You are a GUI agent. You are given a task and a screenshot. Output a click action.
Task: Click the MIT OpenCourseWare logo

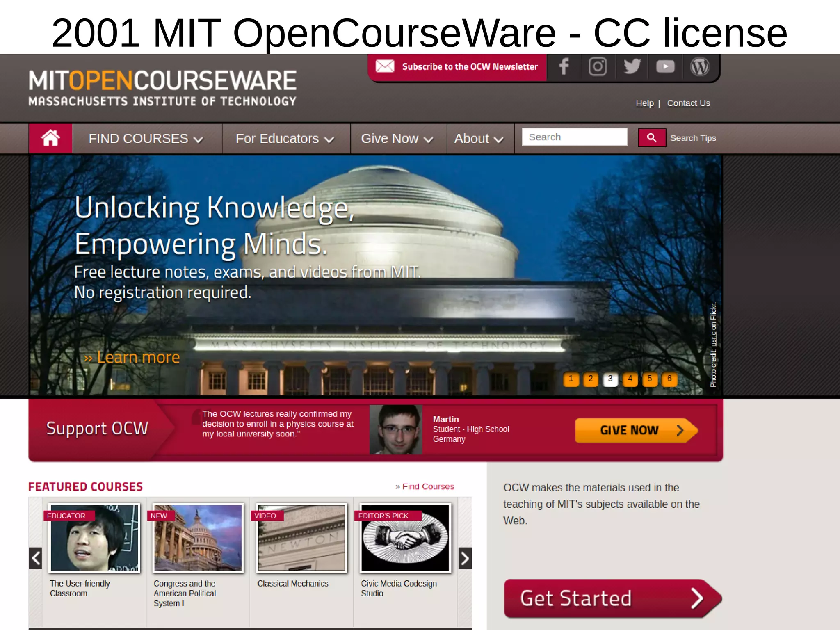[x=162, y=88]
